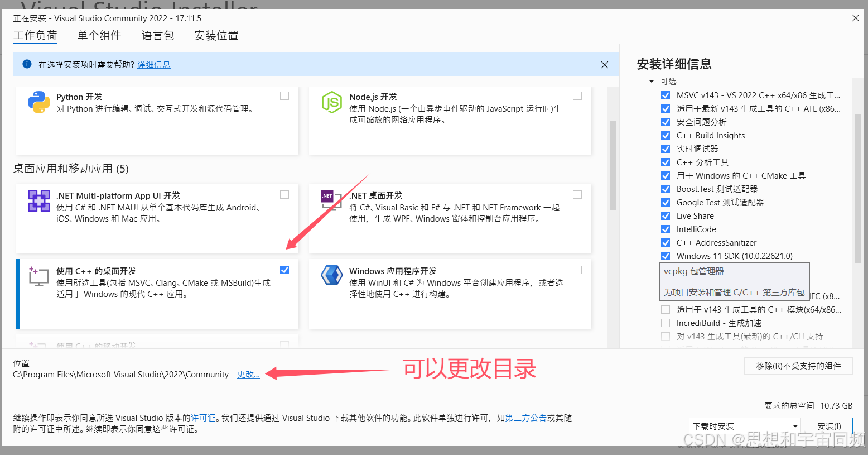
Task: Check the .NET 桌面开发 workload
Action: click(x=577, y=195)
